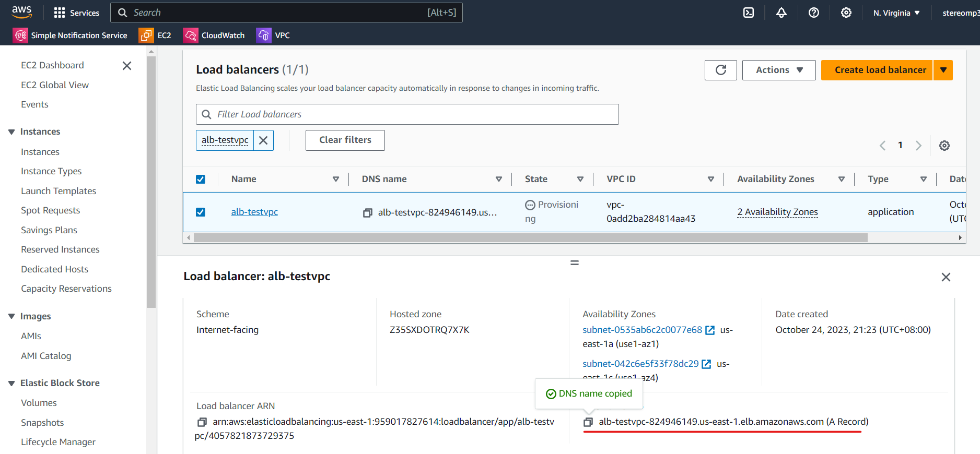Open the Services grid menu

(77, 13)
